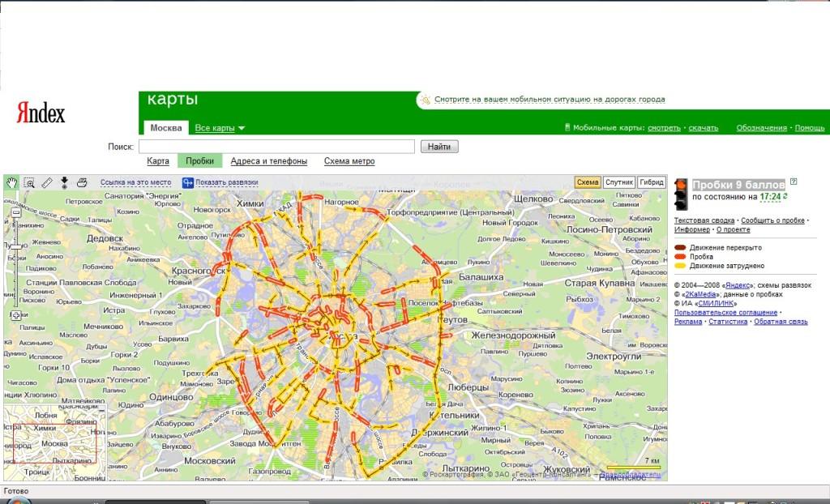The height and width of the screenshot is (504, 830).
Task: Select the place marker pin tool
Action: coord(64,182)
